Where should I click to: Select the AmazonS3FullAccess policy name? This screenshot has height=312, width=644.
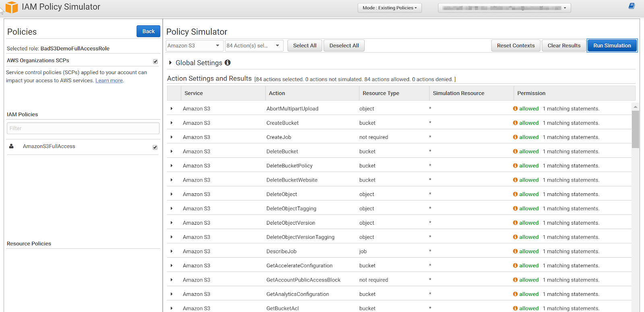pos(49,146)
